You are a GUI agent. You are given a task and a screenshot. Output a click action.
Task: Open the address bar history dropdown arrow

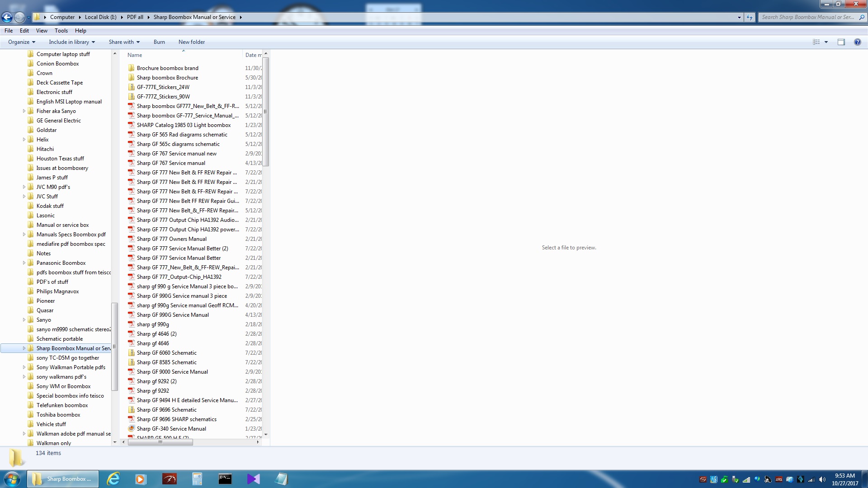click(739, 17)
